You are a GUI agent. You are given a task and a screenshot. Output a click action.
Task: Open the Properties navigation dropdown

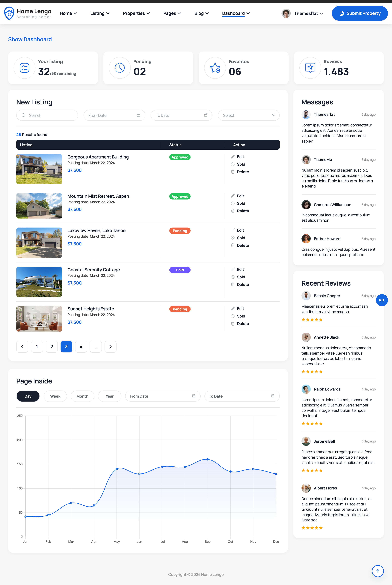click(x=136, y=13)
